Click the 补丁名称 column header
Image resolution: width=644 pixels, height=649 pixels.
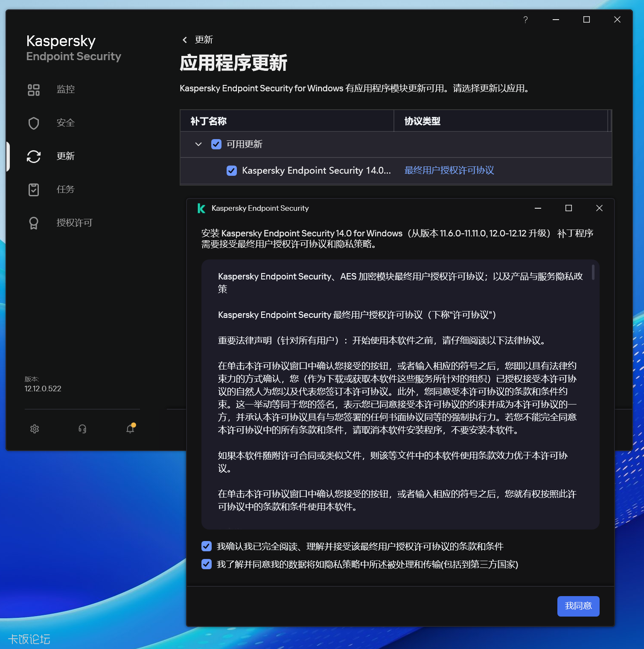click(287, 121)
